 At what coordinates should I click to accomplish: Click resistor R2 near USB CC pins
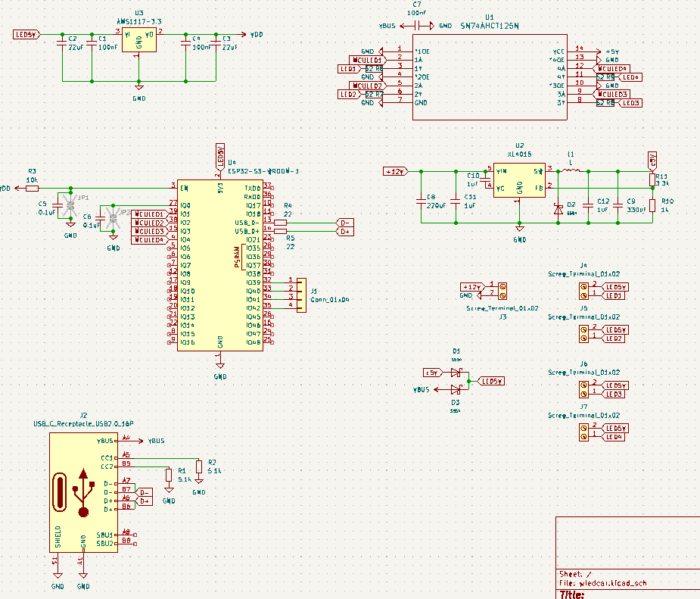click(199, 466)
